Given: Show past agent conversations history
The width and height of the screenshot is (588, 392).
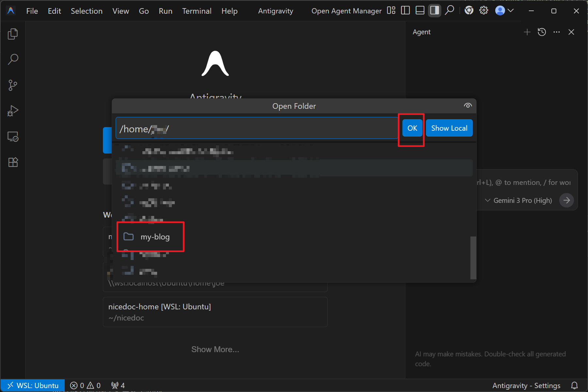Looking at the screenshot, I should click(542, 32).
